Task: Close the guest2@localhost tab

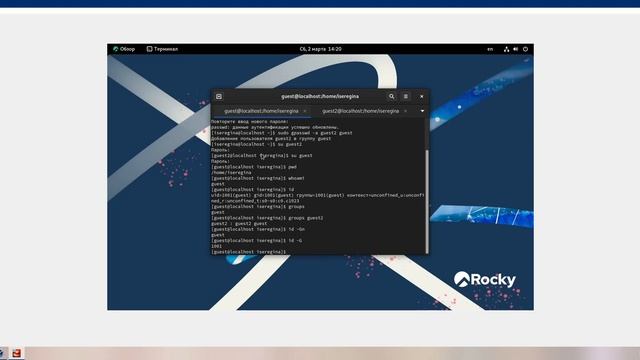Action: click(405, 111)
